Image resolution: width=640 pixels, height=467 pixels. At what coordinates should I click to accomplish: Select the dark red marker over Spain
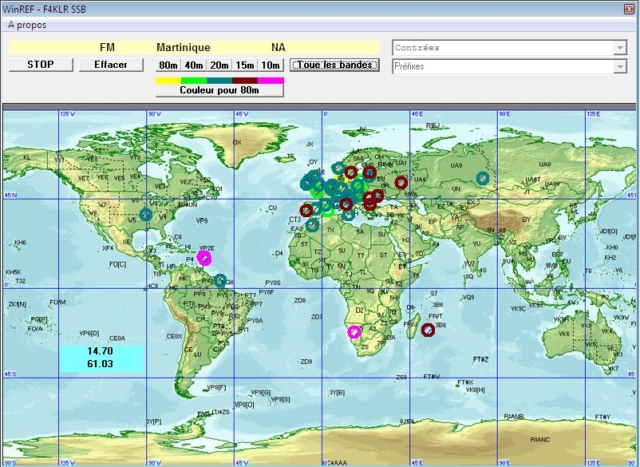point(306,210)
